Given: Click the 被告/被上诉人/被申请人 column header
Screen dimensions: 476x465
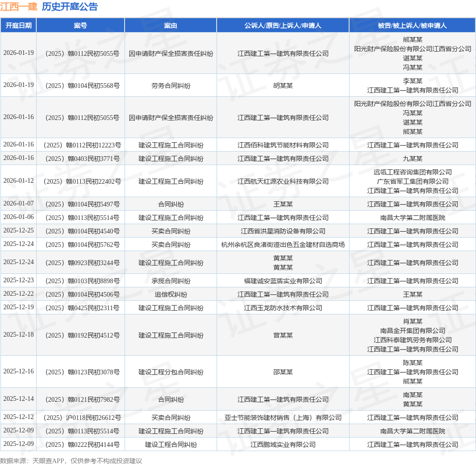Looking at the screenshot, I should coord(412,25).
